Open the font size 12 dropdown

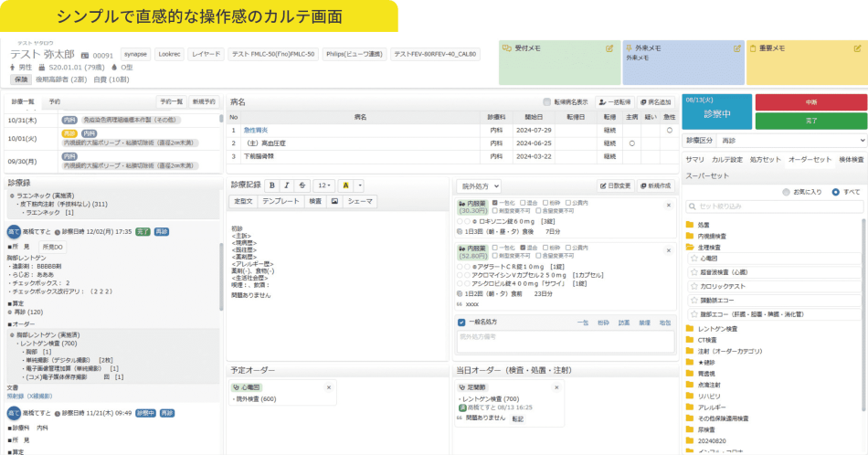pos(325,185)
